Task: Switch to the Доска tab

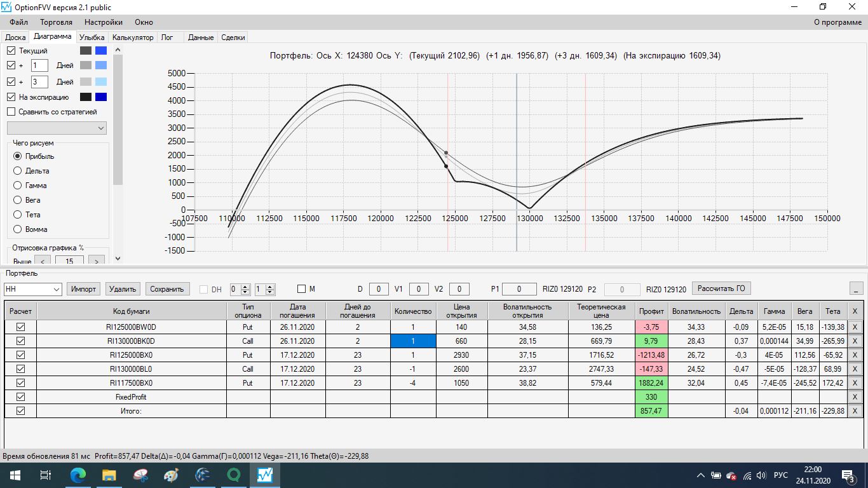Action: coord(15,37)
